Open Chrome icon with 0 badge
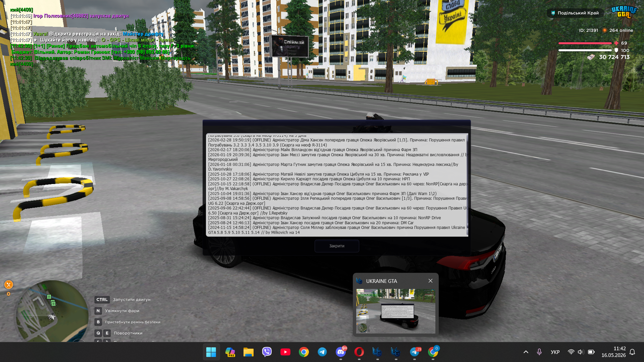The image size is (644, 362). click(x=433, y=352)
